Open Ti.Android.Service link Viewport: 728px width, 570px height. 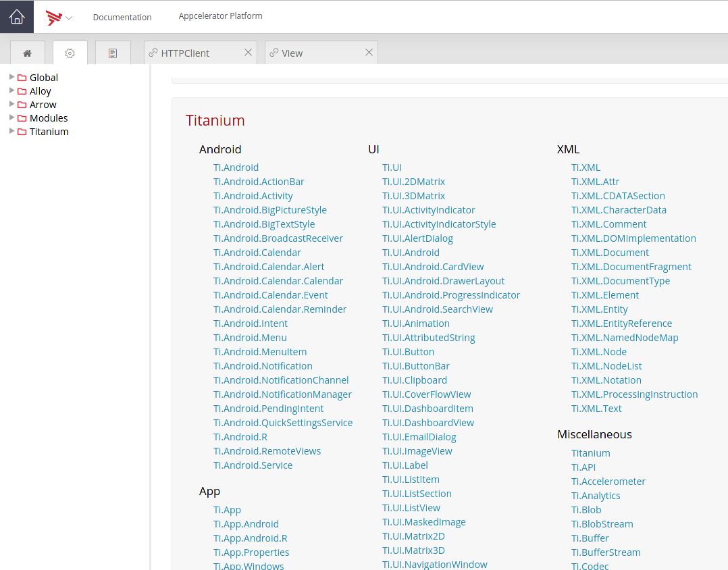click(x=253, y=465)
